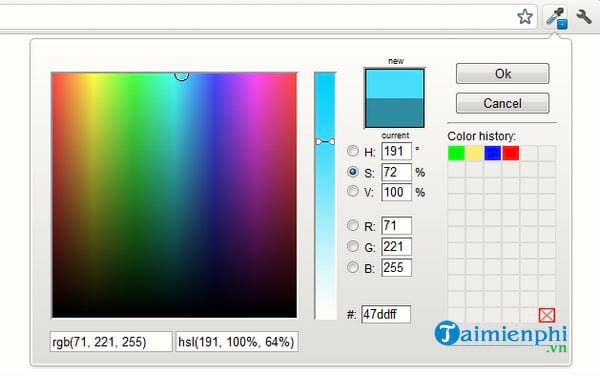This screenshot has height=375, width=600.
Task: Click the vertical saturation slider handle
Action: point(325,142)
